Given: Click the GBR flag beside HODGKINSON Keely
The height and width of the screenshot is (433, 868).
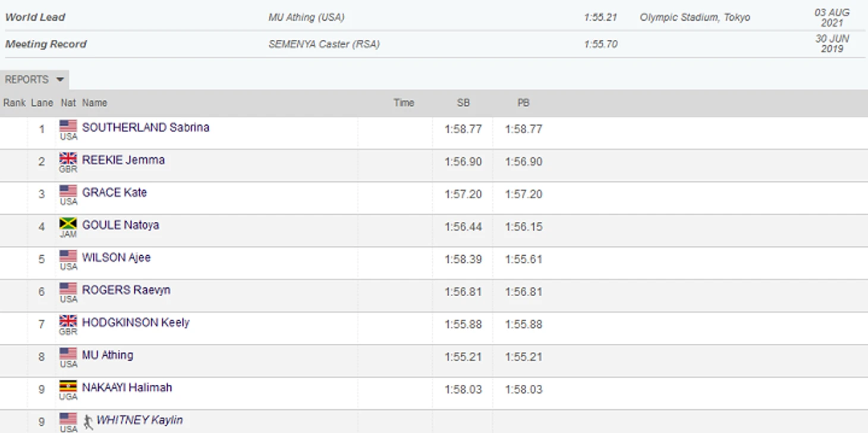Looking at the screenshot, I should coord(68,321).
